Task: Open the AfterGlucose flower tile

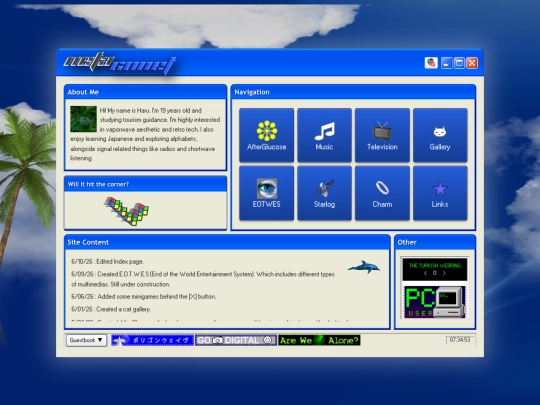Action: click(266, 135)
